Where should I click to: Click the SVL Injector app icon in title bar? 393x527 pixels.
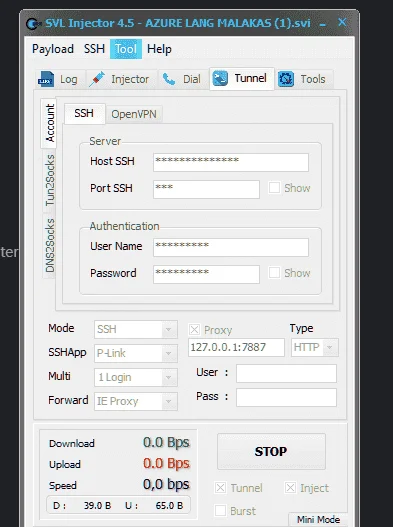(x=34, y=24)
